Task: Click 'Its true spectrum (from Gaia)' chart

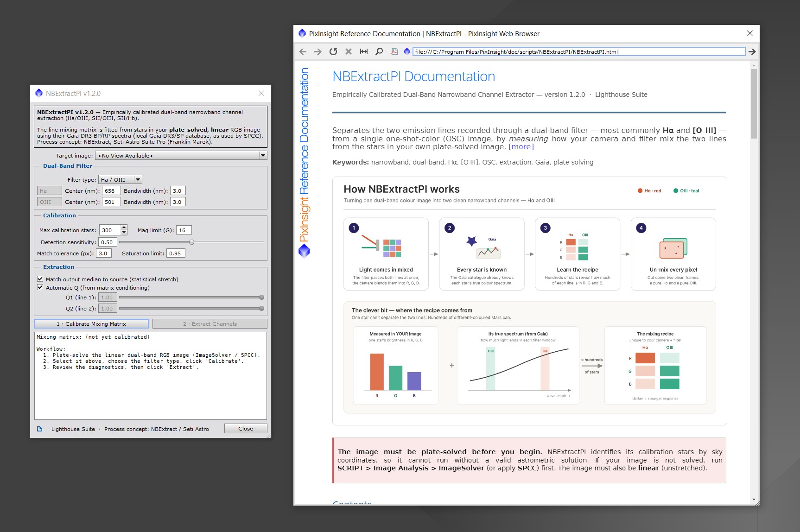Action: [518, 365]
